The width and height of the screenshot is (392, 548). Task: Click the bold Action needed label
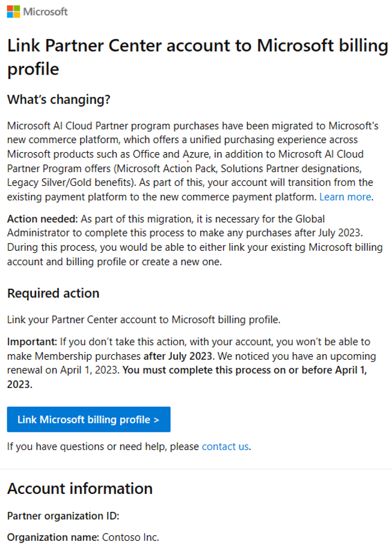38,218
